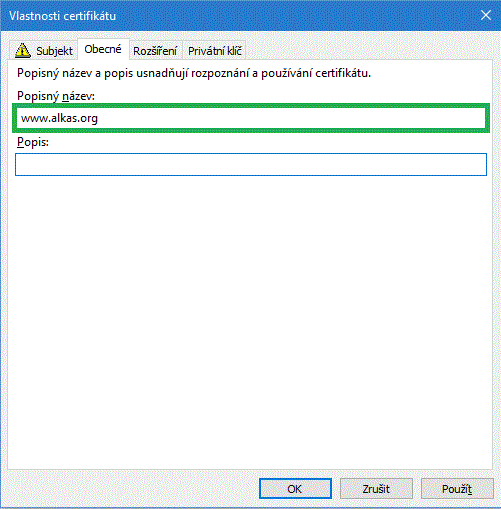The height and width of the screenshot is (509, 501).
Task: Click the descriptive sentence about popisný název
Action: tap(194, 73)
